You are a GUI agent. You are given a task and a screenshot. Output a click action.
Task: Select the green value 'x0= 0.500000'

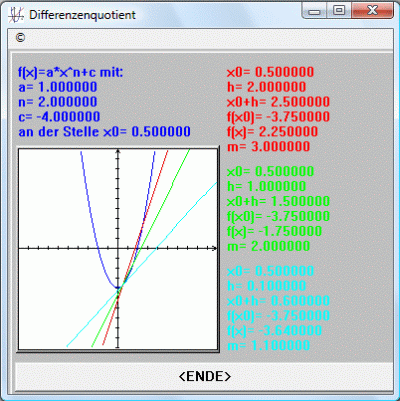pos(270,172)
